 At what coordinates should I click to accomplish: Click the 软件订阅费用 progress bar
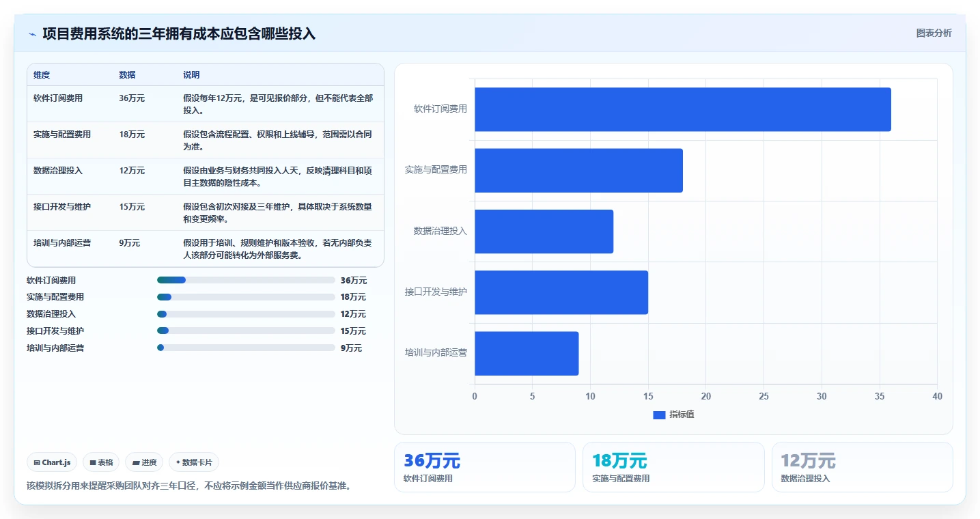(x=246, y=280)
